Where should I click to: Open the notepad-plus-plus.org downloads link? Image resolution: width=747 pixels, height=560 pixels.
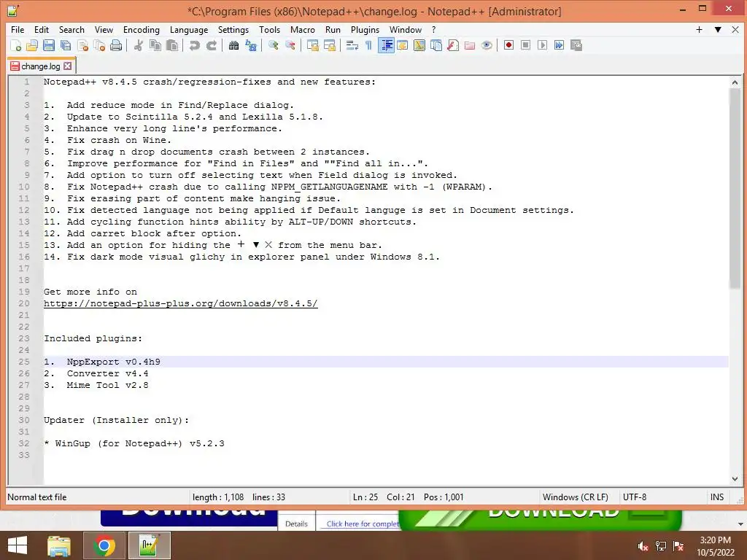(181, 303)
